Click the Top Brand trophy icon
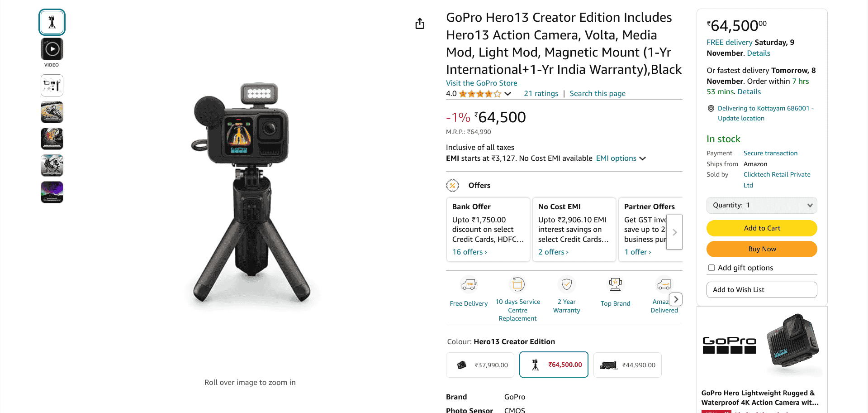Image resolution: width=868 pixels, height=413 pixels. [615, 284]
